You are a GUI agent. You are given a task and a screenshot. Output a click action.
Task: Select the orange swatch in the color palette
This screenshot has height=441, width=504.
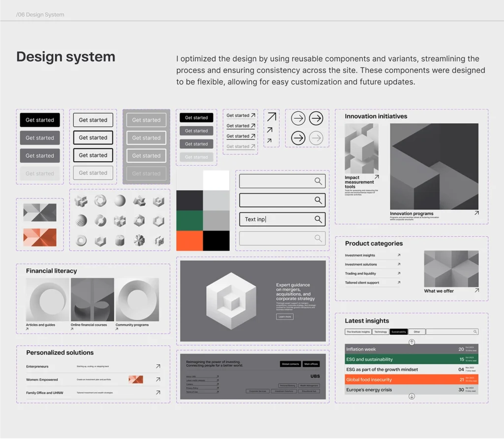pyautogui.click(x=189, y=240)
